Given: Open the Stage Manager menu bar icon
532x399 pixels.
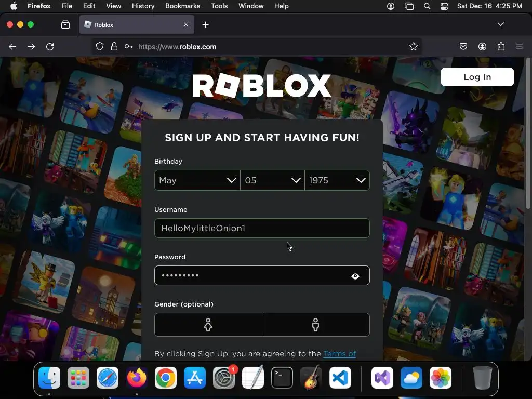Looking at the screenshot, I should point(409,6).
